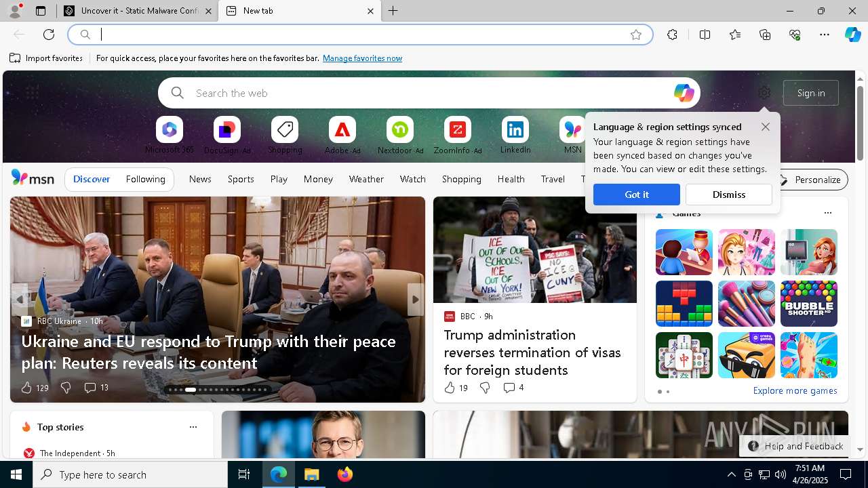Open DocuSign shortcut tile

[227, 136]
